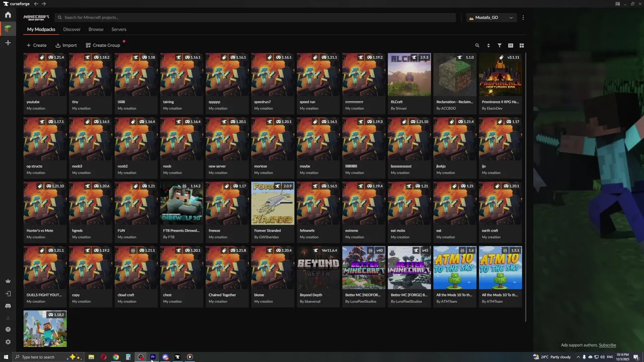
Task: Open the Calculator app from the taskbar
Action: [x=128, y=357]
